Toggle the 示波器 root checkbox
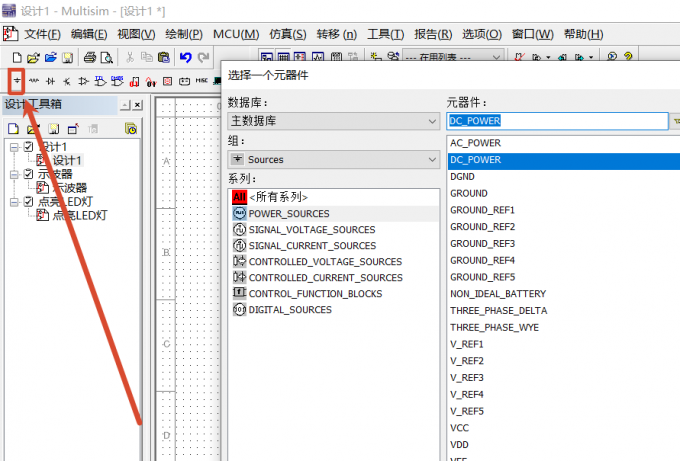This screenshot has height=461, width=680. (x=29, y=174)
